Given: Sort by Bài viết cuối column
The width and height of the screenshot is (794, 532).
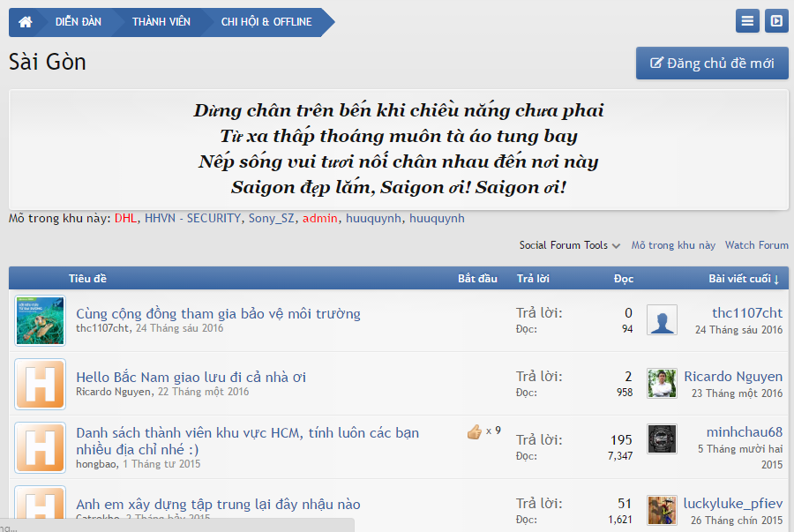Looking at the screenshot, I should pos(743,279).
